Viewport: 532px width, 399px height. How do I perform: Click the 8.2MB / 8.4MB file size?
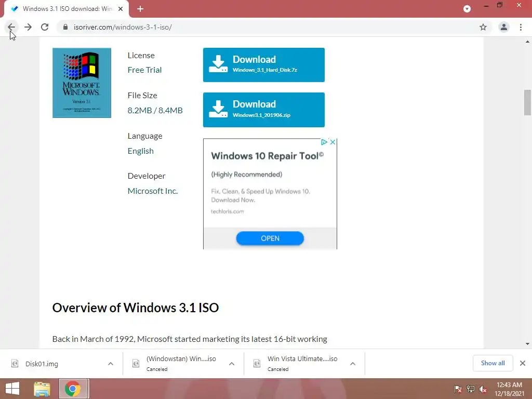tap(155, 110)
